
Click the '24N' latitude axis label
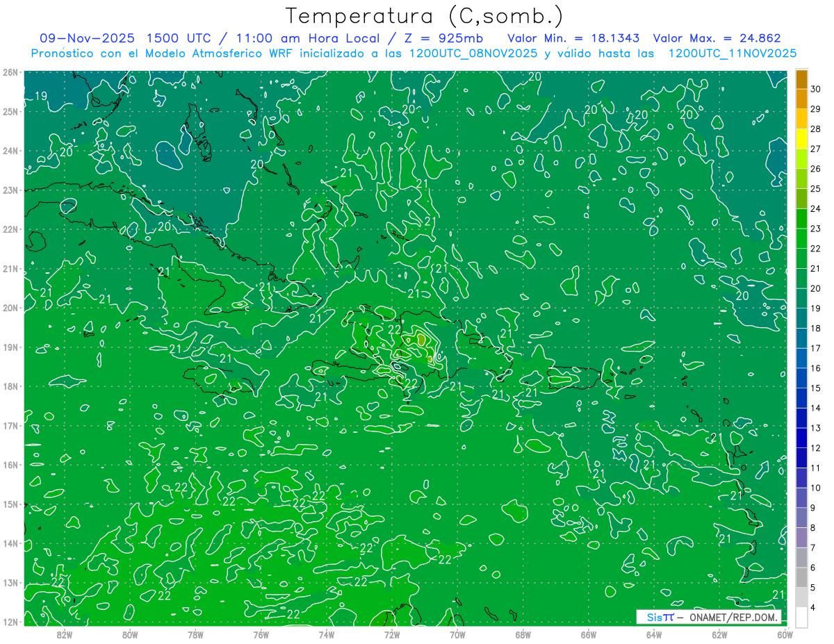pyautogui.click(x=10, y=151)
